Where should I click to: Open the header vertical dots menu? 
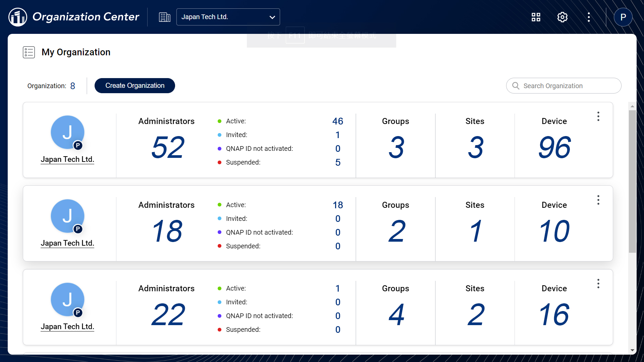pyautogui.click(x=589, y=17)
